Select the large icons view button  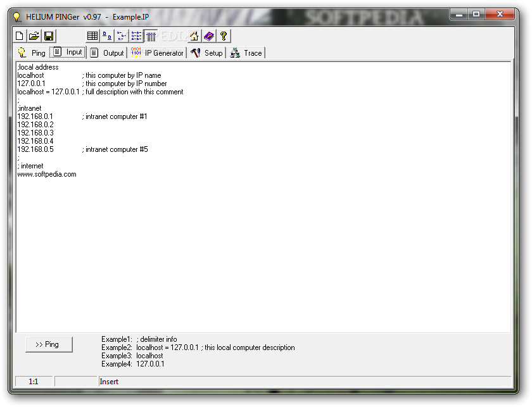107,36
